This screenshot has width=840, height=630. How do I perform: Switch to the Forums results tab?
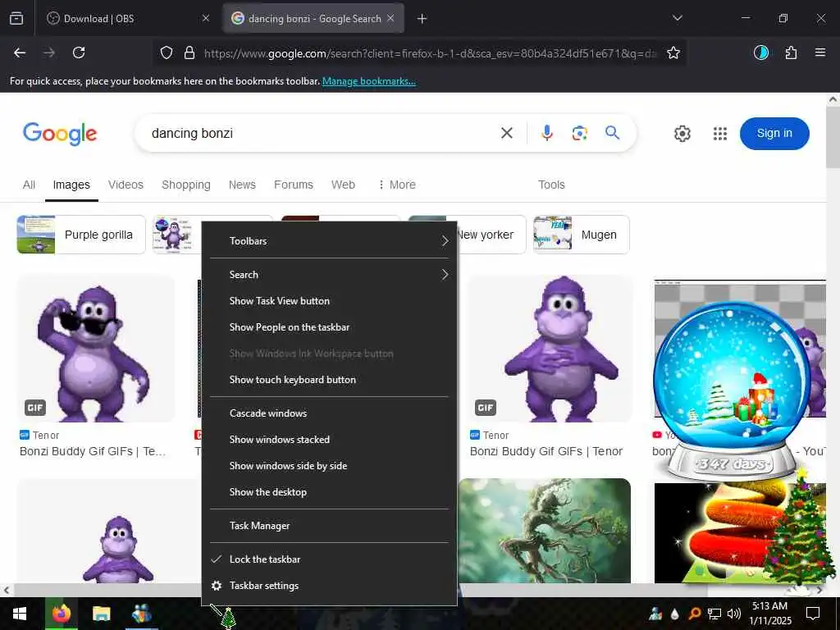[x=294, y=185]
